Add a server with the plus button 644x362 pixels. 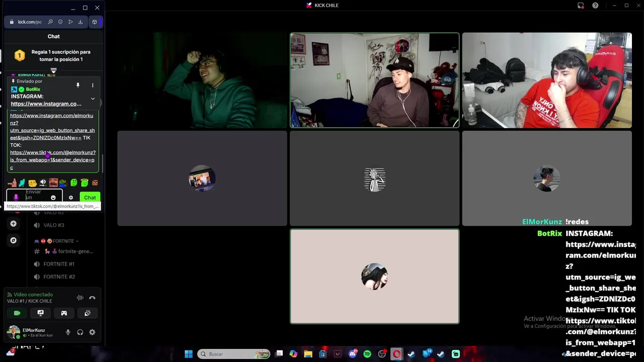pyautogui.click(x=13, y=224)
